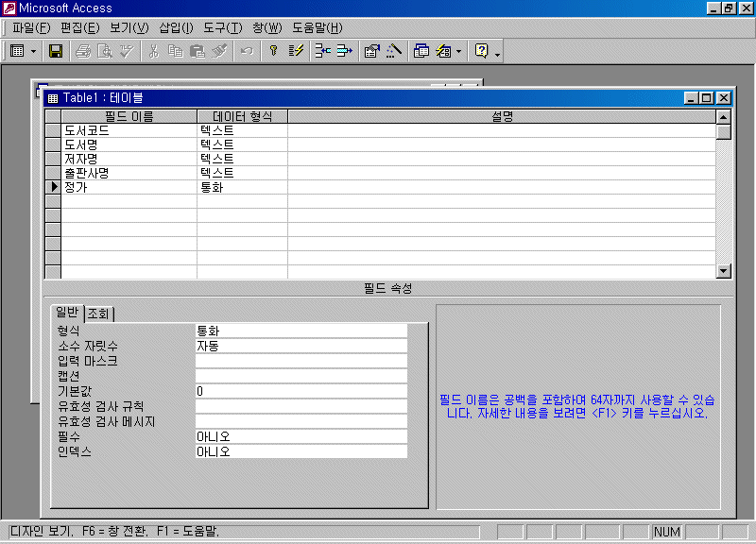Image resolution: width=756 pixels, height=544 pixels.
Task: Switch to datasheet view using toolbar View icon
Action: point(17,51)
